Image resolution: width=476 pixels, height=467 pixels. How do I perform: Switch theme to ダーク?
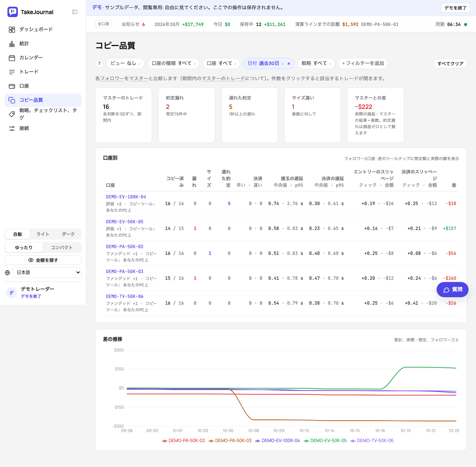[x=68, y=234]
